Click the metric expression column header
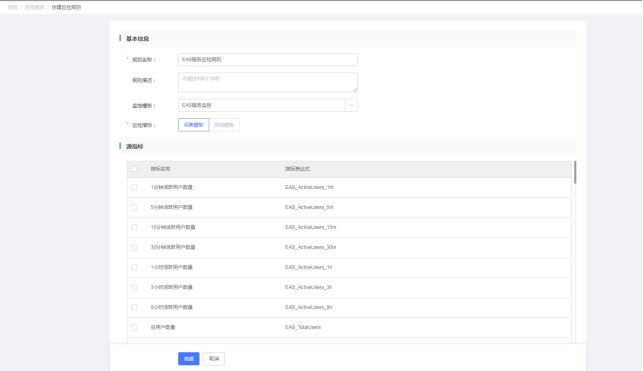 [x=298, y=169]
